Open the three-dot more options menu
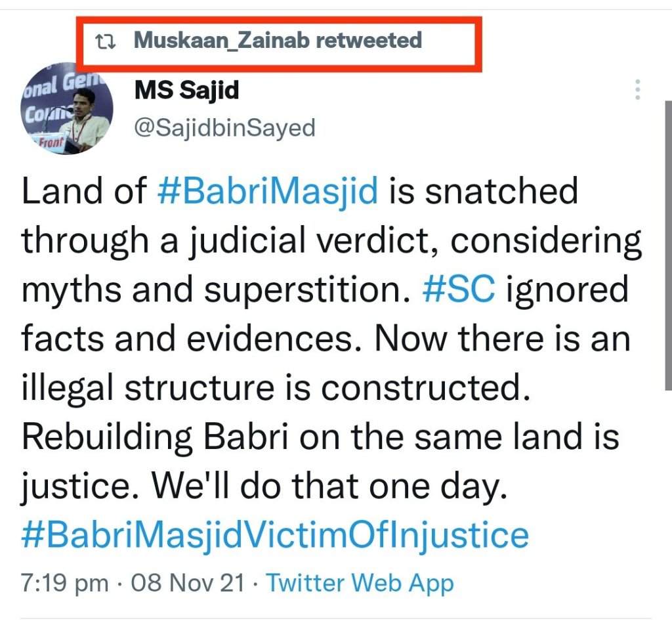The width and height of the screenshot is (672, 625). tap(637, 89)
